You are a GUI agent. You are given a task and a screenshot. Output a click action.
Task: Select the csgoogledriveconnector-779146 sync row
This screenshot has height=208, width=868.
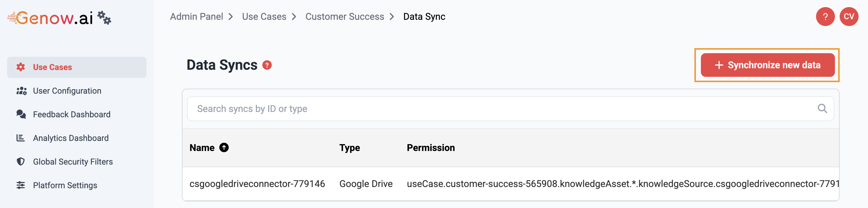click(257, 184)
